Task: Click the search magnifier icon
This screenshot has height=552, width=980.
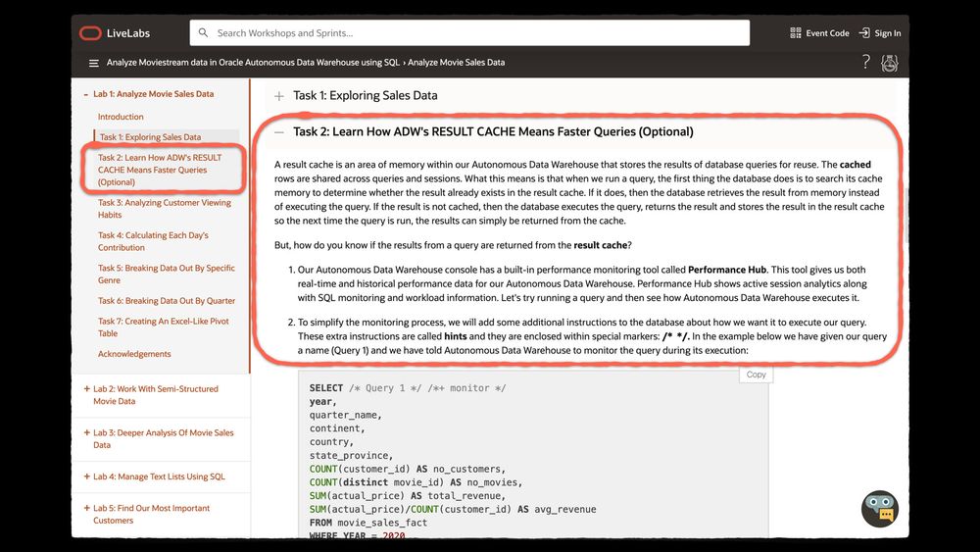Action: (203, 32)
